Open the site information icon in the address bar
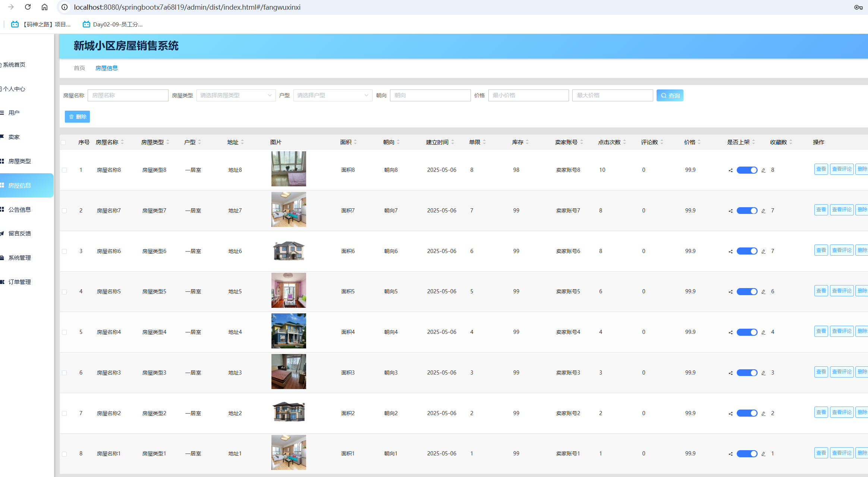This screenshot has width=868, height=477. click(65, 7)
